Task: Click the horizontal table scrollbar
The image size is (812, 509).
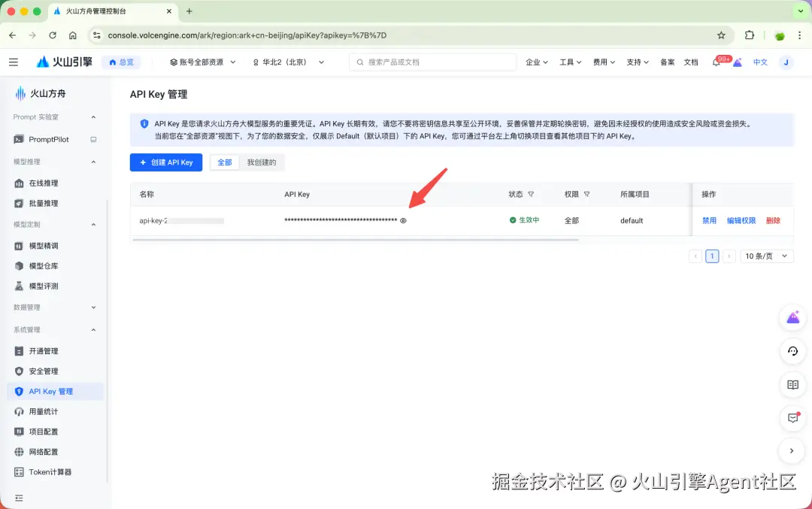Action: click(356, 240)
